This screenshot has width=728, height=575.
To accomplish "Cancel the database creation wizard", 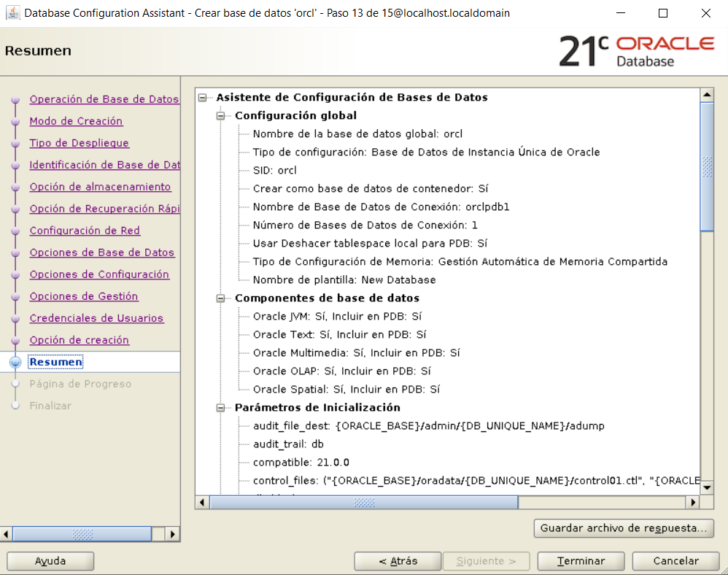I will click(x=675, y=560).
